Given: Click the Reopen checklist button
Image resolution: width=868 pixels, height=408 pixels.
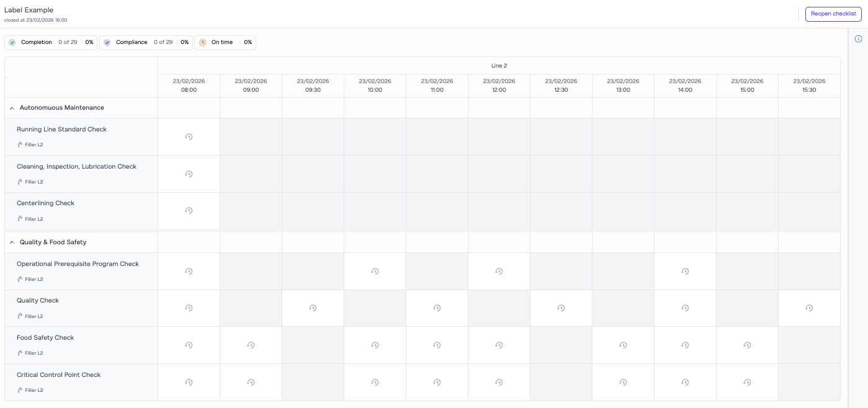Looking at the screenshot, I should (x=833, y=14).
